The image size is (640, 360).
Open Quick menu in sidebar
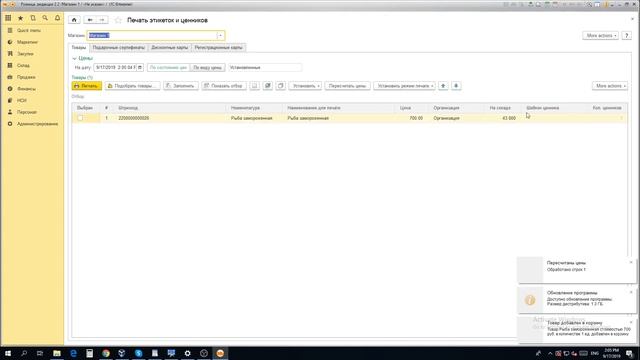click(29, 30)
